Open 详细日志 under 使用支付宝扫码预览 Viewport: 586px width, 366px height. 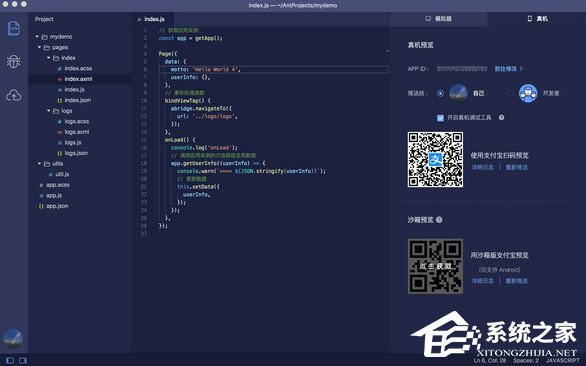[x=482, y=167]
